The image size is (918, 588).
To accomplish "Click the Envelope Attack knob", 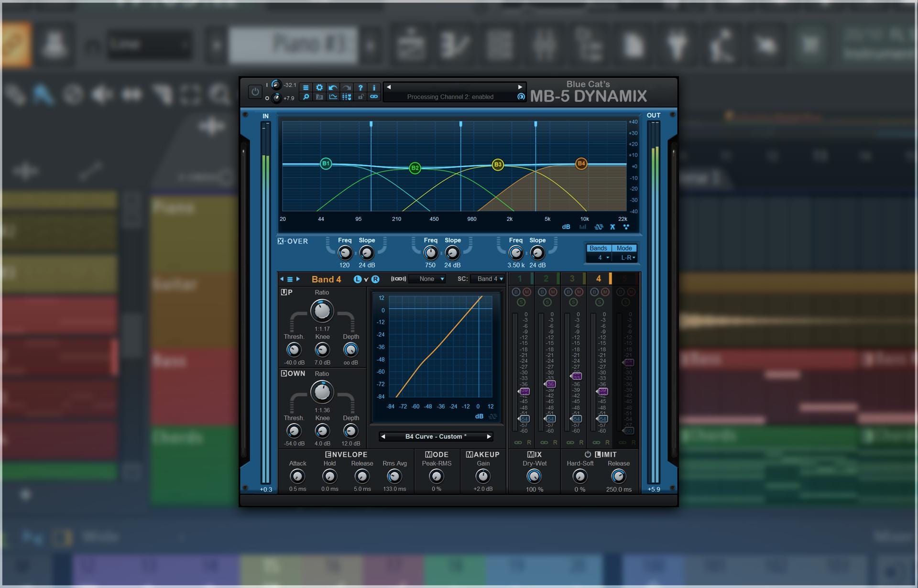I will pyautogui.click(x=297, y=476).
